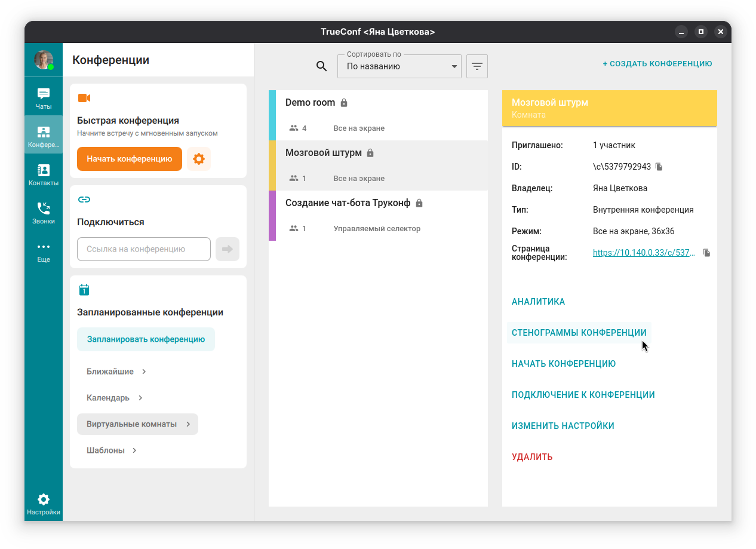Open the More menu with three dots
Screen dimensions: 756x549
pyautogui.click(x=44, y=252)
